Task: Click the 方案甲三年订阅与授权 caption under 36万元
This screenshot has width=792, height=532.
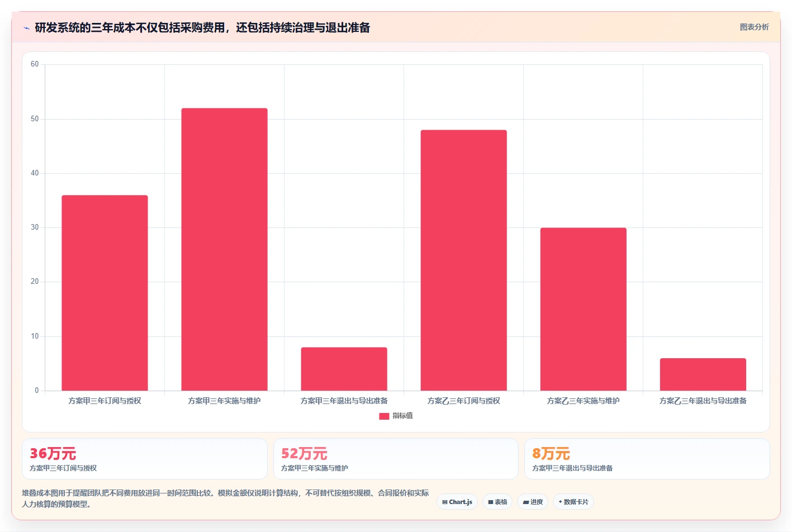Action: coord(63,468)
